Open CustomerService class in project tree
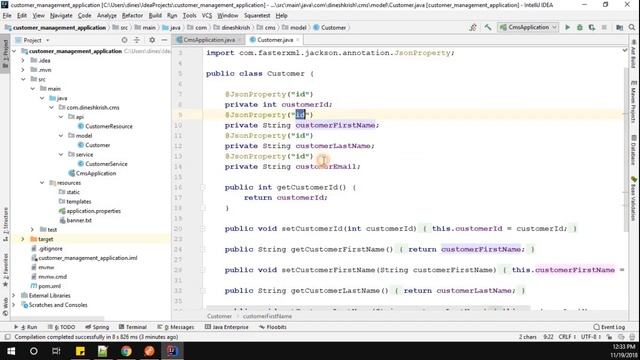The height and width of the screenshot is (360, 640). click(x=102, y=164)
